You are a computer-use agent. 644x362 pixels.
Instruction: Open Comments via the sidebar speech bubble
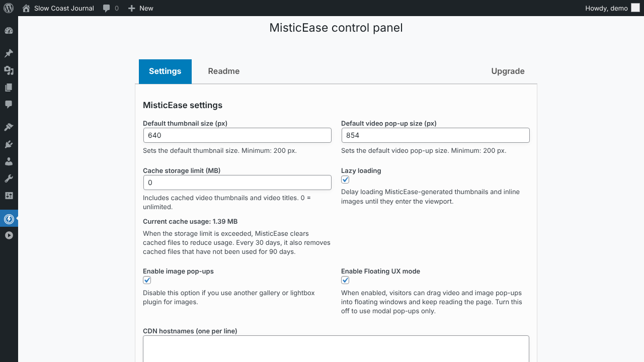coord(9,105)
